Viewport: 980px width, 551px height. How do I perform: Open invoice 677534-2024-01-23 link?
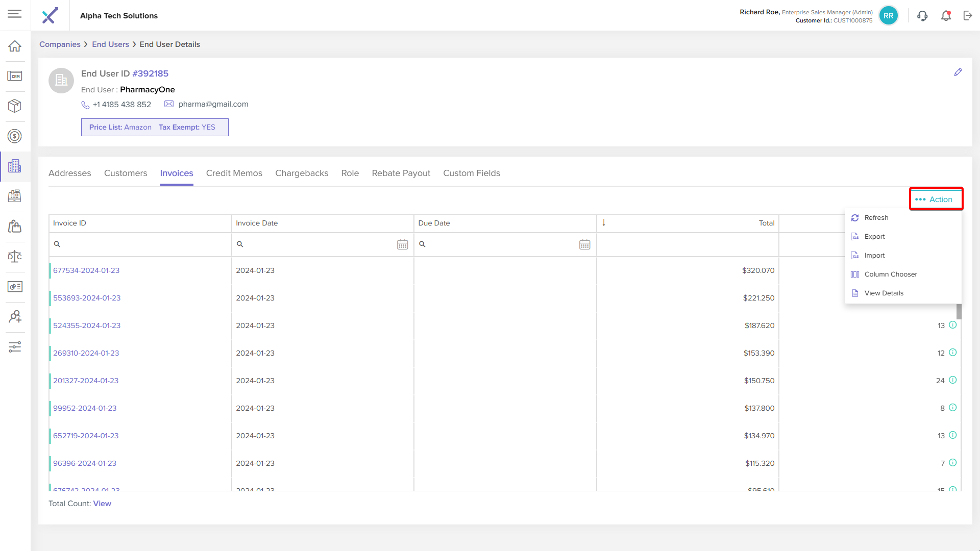86,270
